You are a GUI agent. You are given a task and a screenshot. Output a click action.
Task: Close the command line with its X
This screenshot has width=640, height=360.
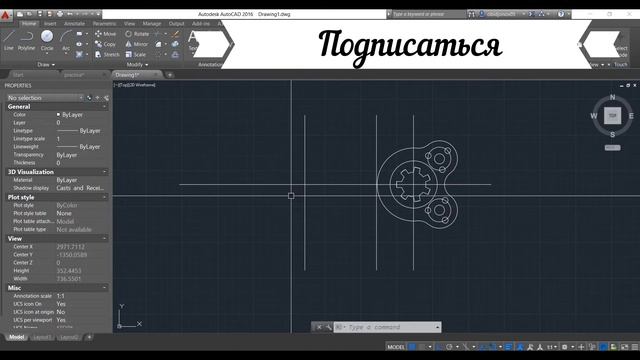coord(319,327)
